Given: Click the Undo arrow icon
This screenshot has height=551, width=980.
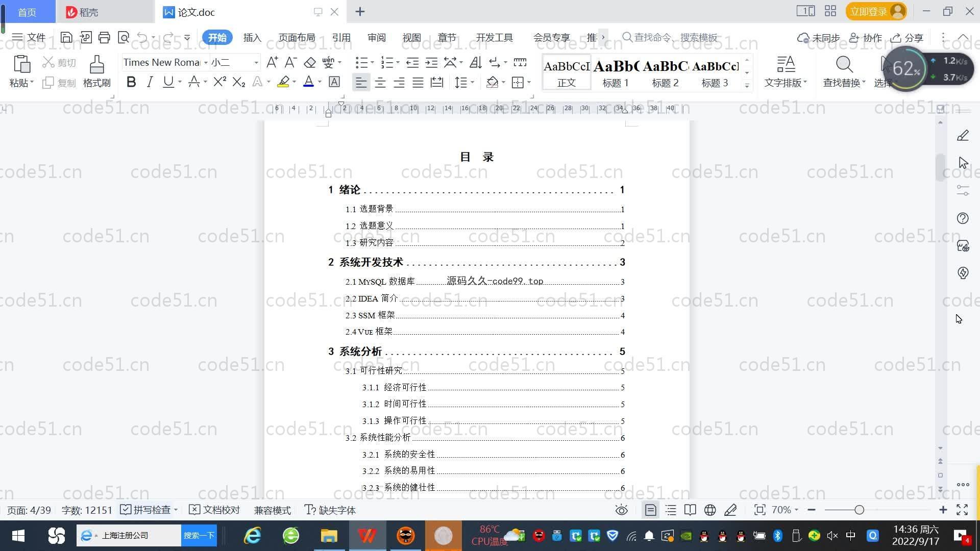Looking at the screenshot, I should coord(142,37).
